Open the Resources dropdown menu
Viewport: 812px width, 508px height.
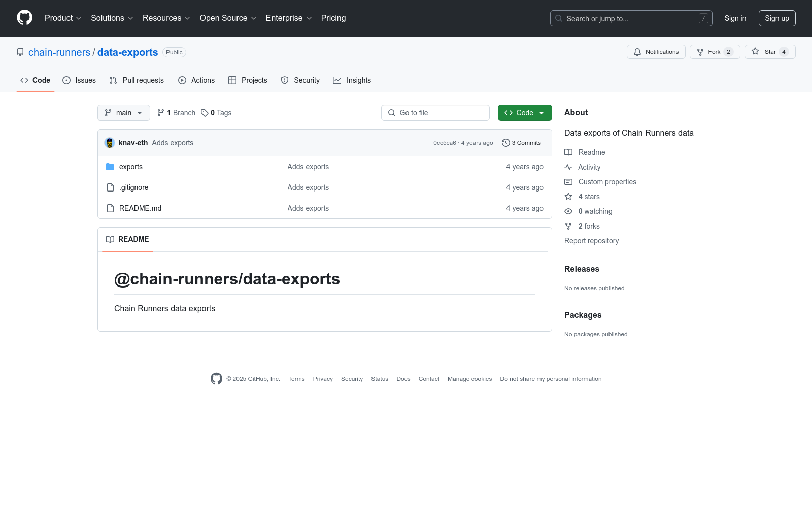click(x=166, y=18)
